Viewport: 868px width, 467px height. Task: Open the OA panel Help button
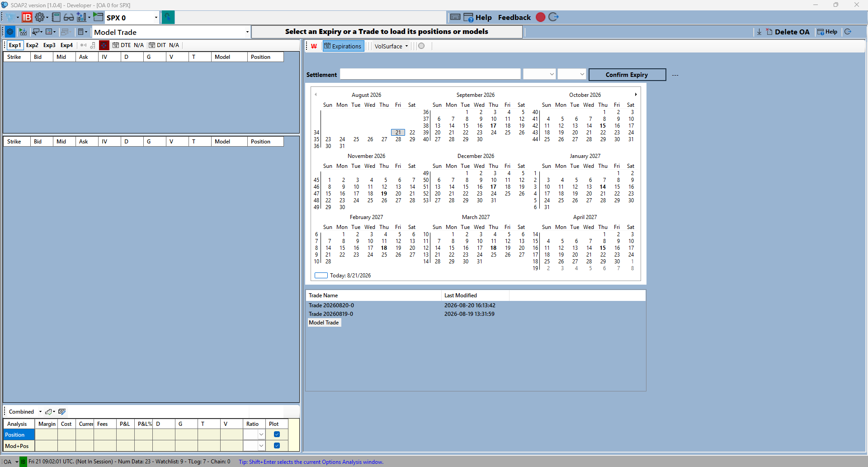(x=827, y=32)
